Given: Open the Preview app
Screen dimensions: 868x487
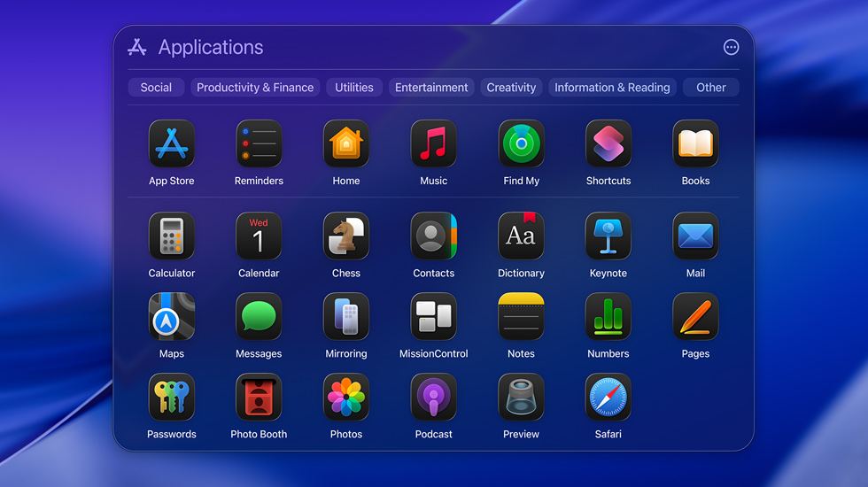Looking at the screenshot, I should [x=521, y=398].
